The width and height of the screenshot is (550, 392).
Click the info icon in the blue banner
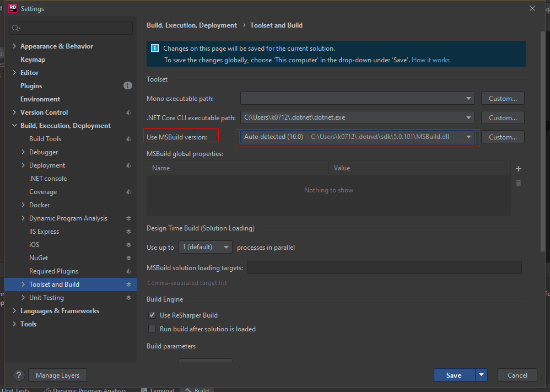click(155, 48)
